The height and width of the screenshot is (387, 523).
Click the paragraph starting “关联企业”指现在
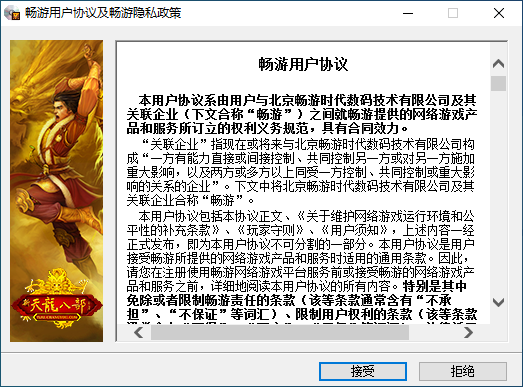tap(300, 172)
